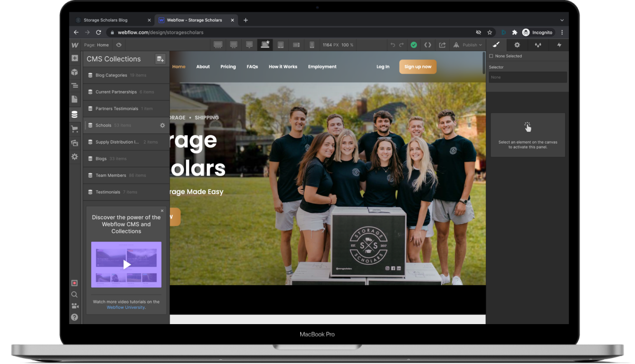Open the search tool in left sidebar

coord(74,295)
